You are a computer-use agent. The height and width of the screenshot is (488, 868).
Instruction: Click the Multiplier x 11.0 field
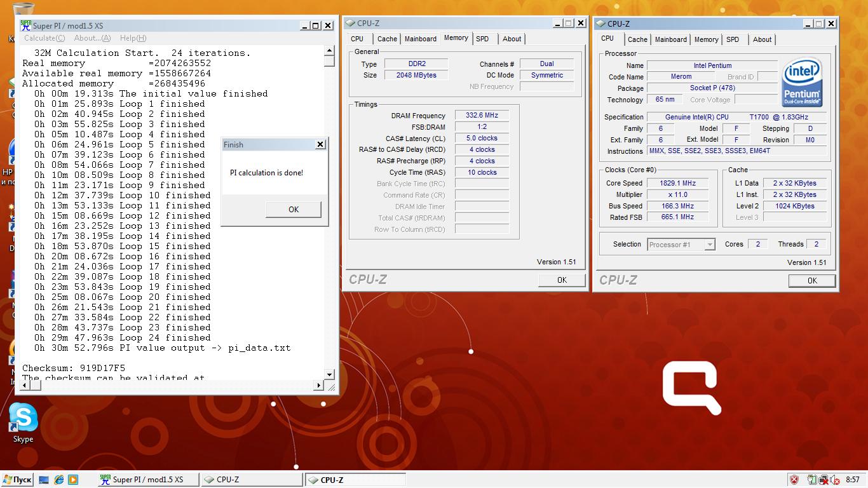pos(679,194)
